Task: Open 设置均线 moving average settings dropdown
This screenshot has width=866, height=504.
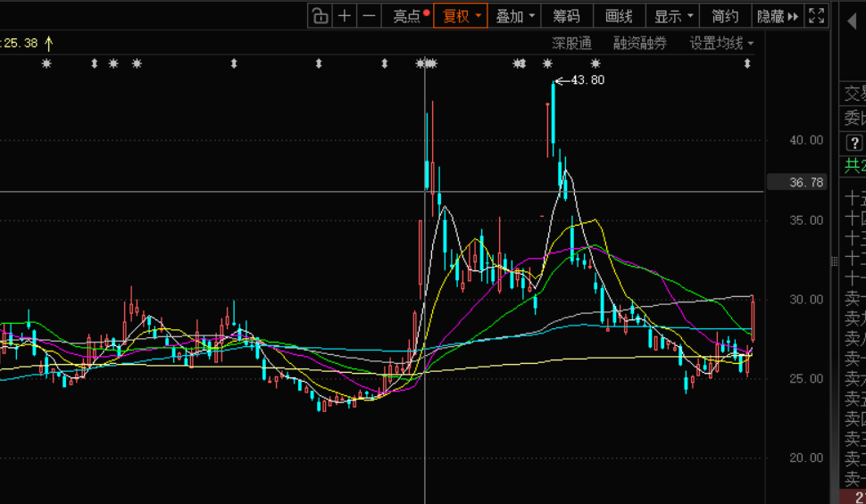Action: [721, 43]
